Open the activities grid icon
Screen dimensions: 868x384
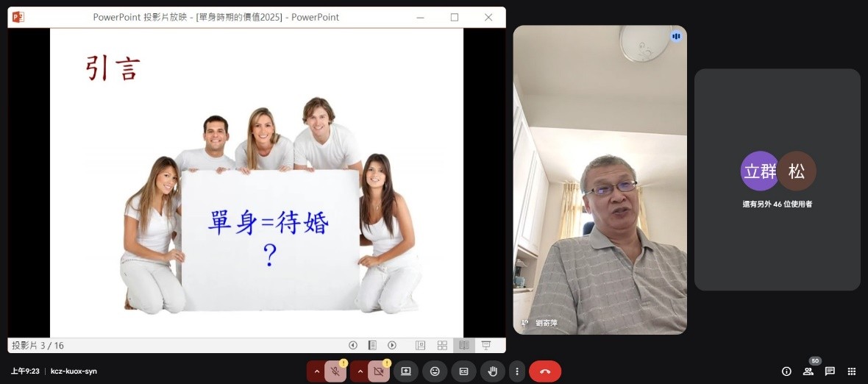point(852,371)
